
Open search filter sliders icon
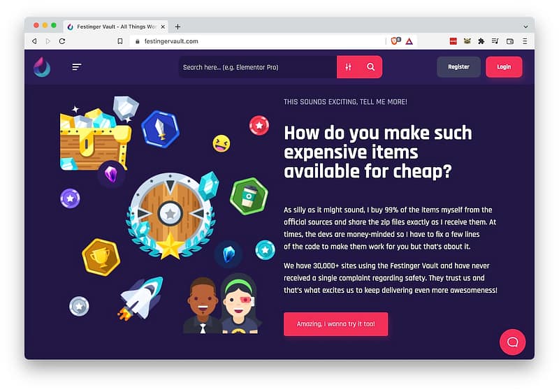[x=348, y=67]
